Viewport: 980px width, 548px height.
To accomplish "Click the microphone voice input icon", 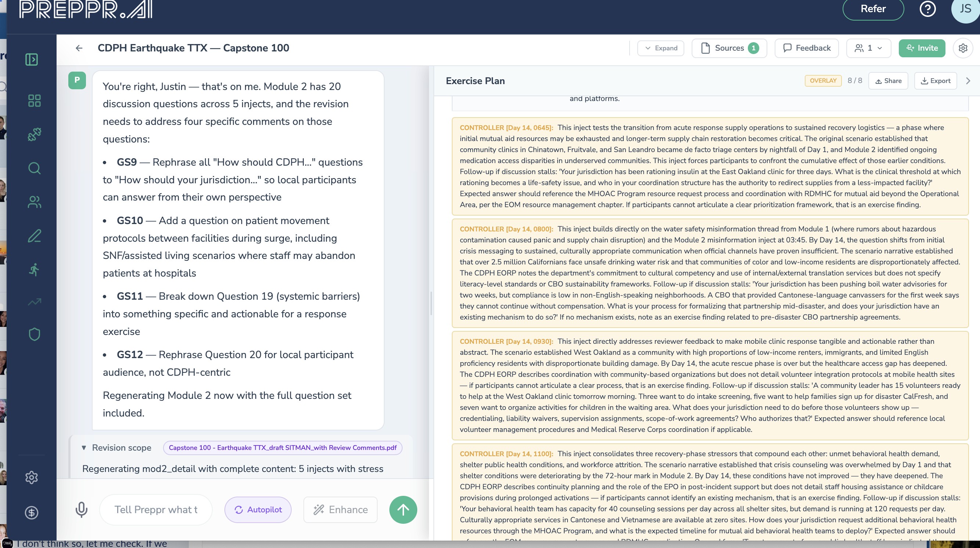I will 82,509.
